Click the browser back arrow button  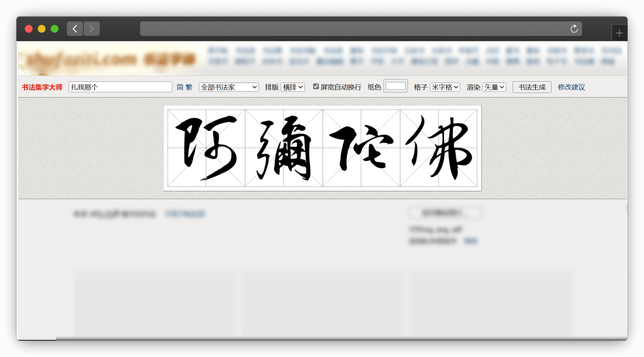tap(75, 29)
